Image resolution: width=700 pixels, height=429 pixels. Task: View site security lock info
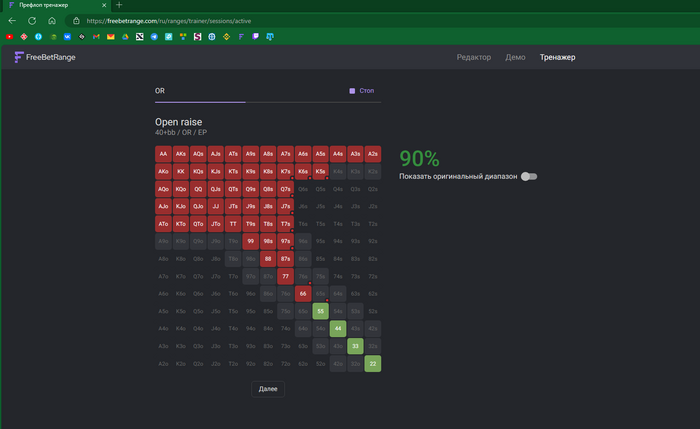click(x=76, y=21)
